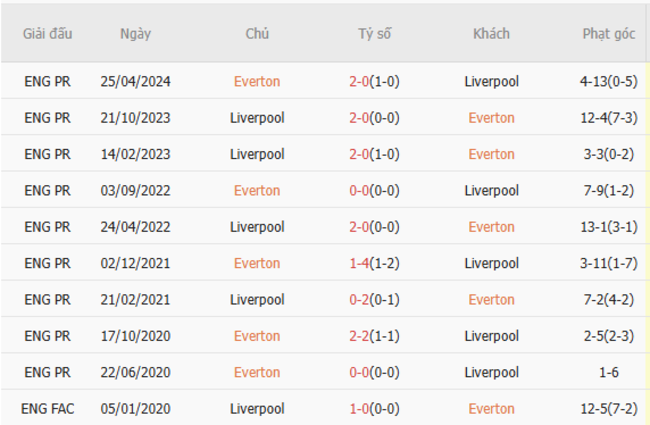This screenshot has width=650, height=425.
Task: Click the 2-0 score on 21/10/2023
Action: [359, 118]
